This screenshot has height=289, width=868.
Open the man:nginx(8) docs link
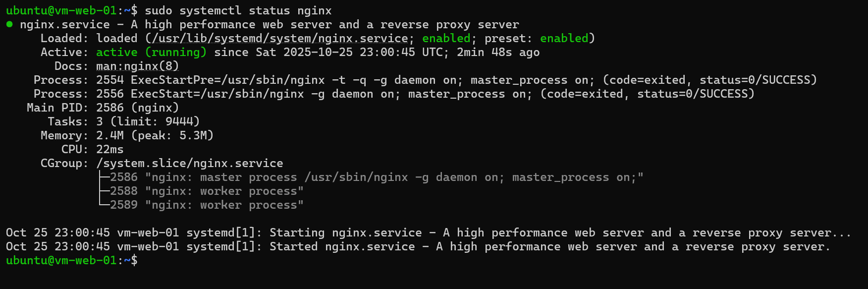coord(137,66)
